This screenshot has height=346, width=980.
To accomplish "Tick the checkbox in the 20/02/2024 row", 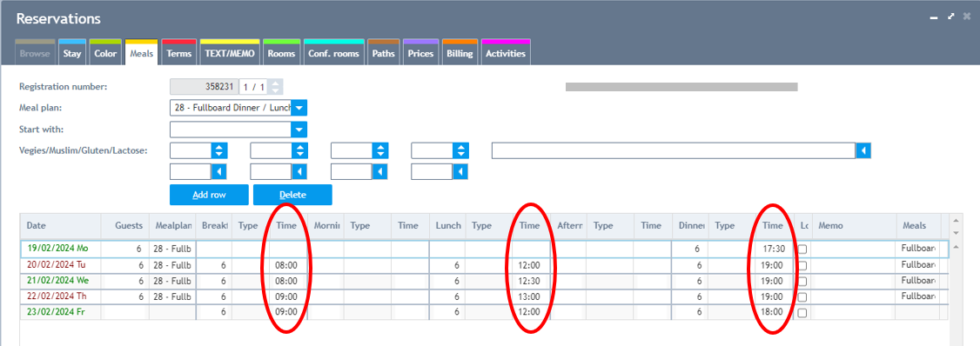I will click(802, 265).
